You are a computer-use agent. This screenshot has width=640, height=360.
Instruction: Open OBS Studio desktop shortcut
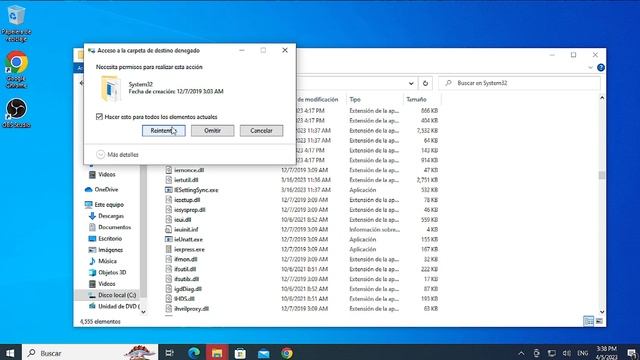pos(16,113)
